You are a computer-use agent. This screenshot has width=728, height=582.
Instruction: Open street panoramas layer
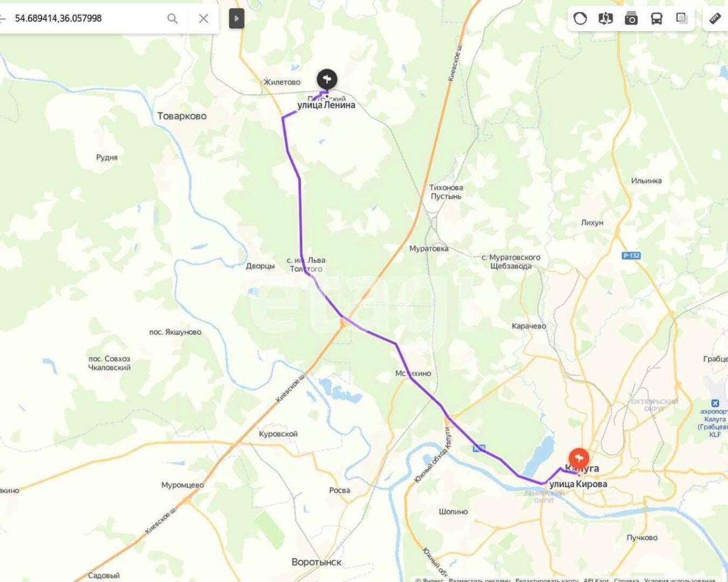[606, 19]
